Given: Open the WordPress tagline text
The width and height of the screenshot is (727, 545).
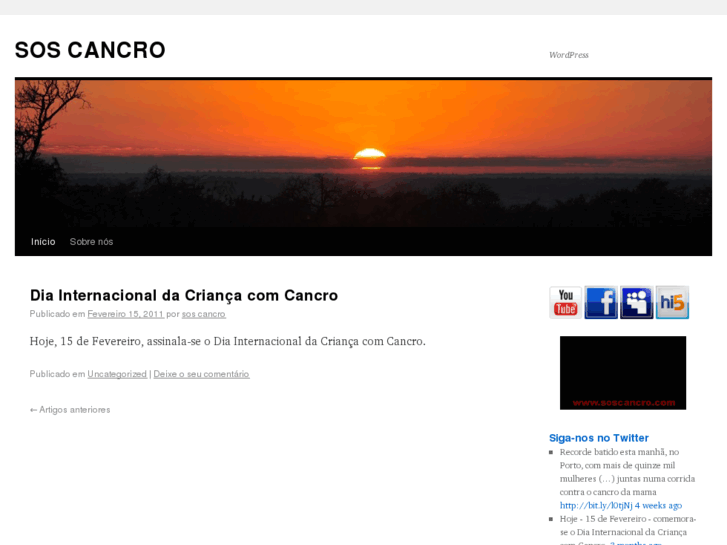Looking at the screenshot, I should (x=569, y=55).
